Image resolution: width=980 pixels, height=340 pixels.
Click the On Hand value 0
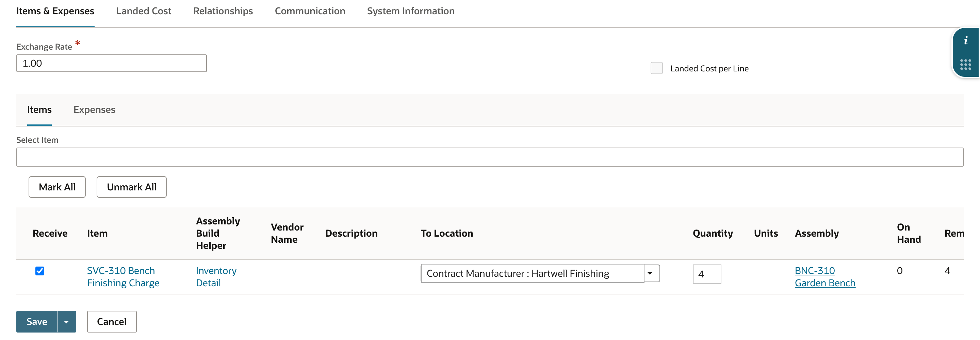click(899, 271)
